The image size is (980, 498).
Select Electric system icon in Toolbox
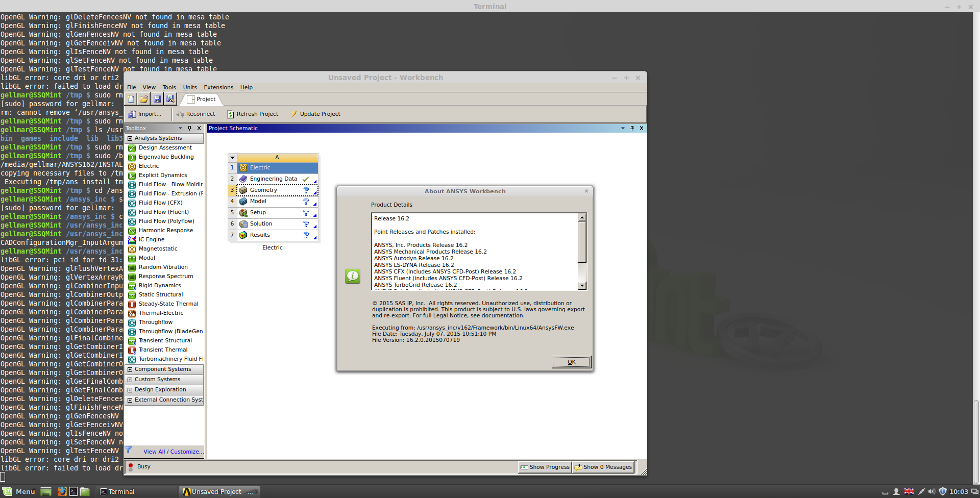click(x=132, y=166)
